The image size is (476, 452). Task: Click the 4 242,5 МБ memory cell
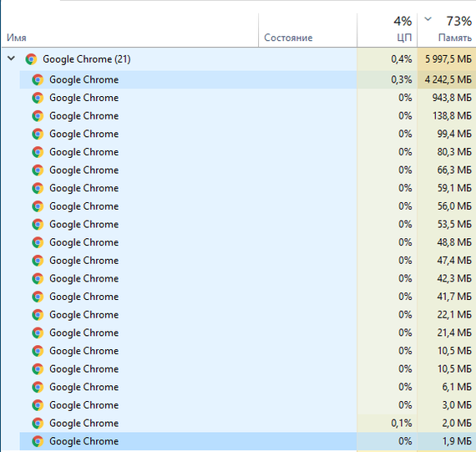point(447,79)
